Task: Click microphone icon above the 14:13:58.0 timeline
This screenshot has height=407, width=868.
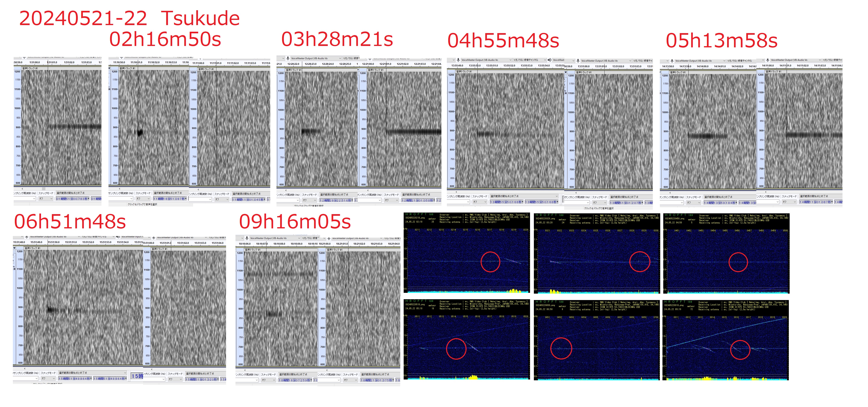Action: (x=672, y=61)
